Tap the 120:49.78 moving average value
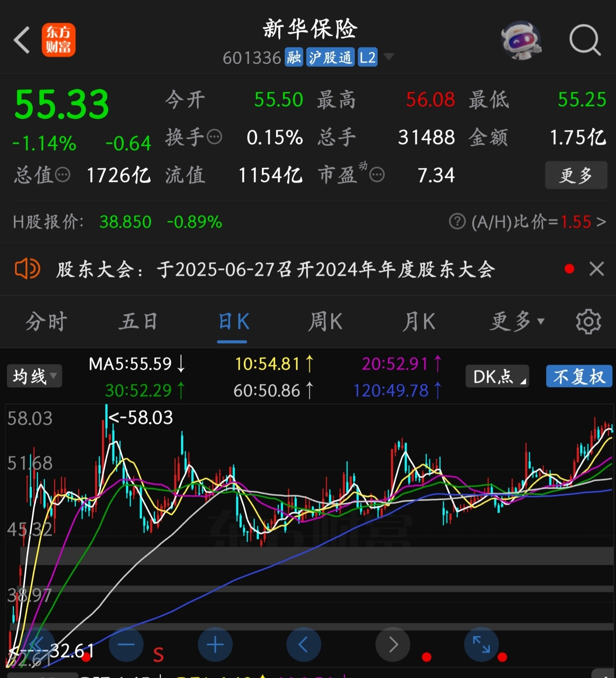This screenshot has height=678, width=616. [x=397, y=390]
